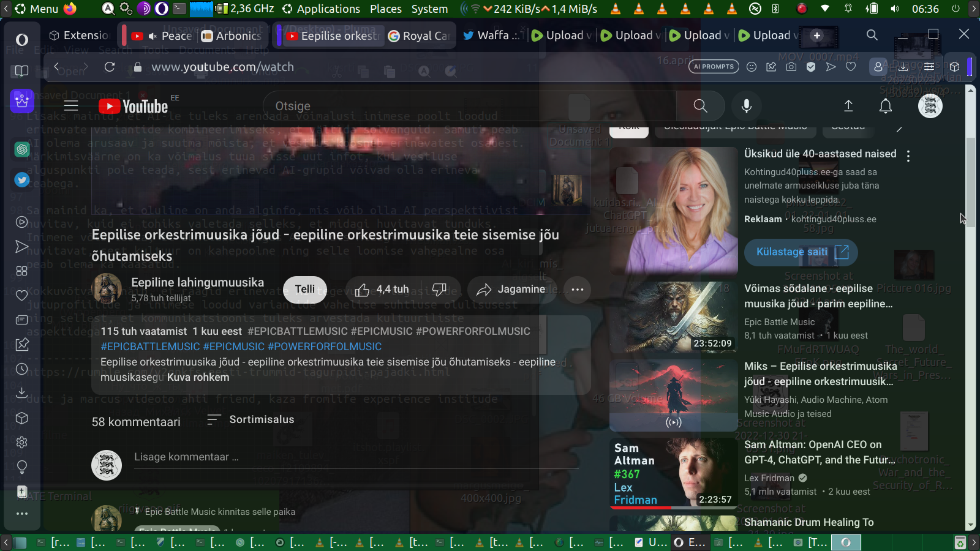Open the Applications menu in top panel
The image size is (980, 551).
322,9
